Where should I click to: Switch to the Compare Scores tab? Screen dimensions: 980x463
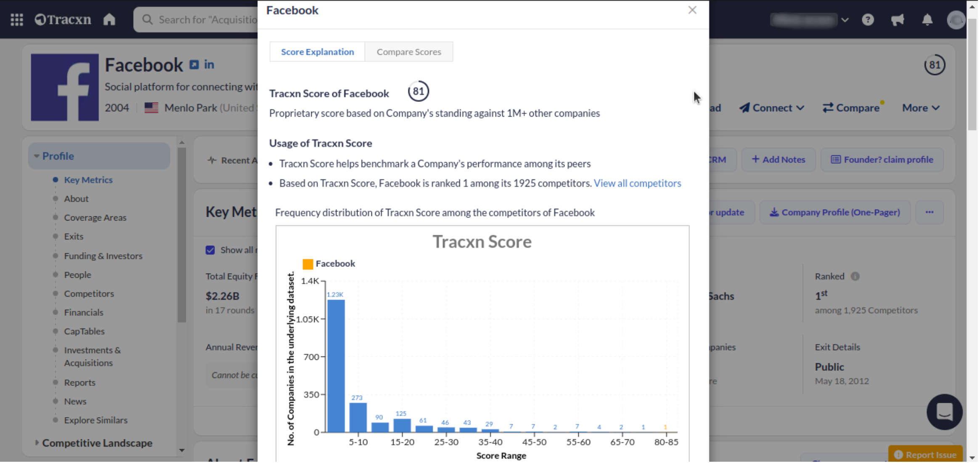click(x=410, y=52)
